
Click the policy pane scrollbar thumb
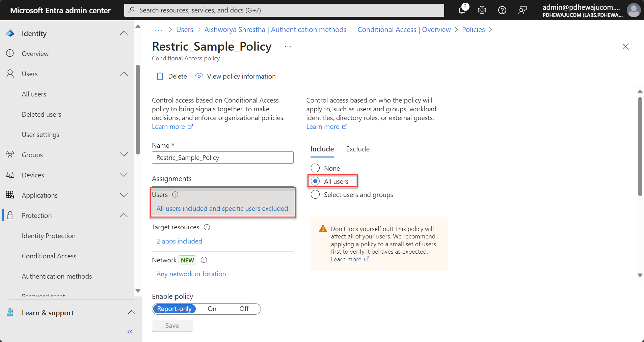[640, 146]
